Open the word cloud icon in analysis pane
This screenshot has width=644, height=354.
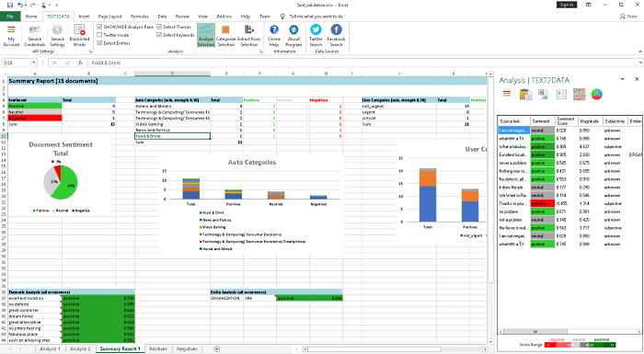[579, 94]
